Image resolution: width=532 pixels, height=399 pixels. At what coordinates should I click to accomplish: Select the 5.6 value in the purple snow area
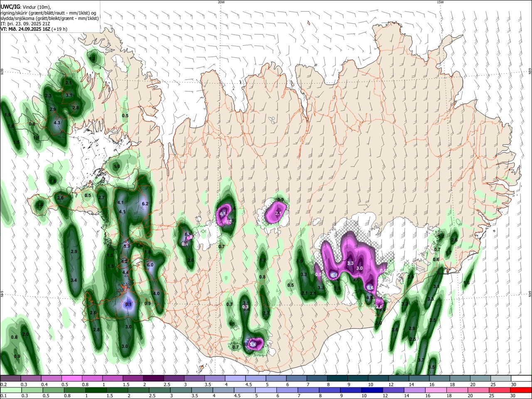tap(371, 288)
